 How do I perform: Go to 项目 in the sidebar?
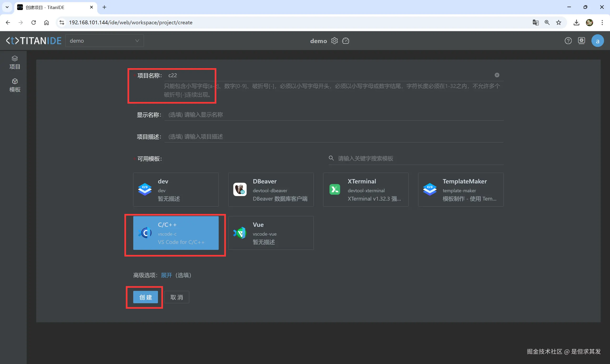click(x=15, y=62)
